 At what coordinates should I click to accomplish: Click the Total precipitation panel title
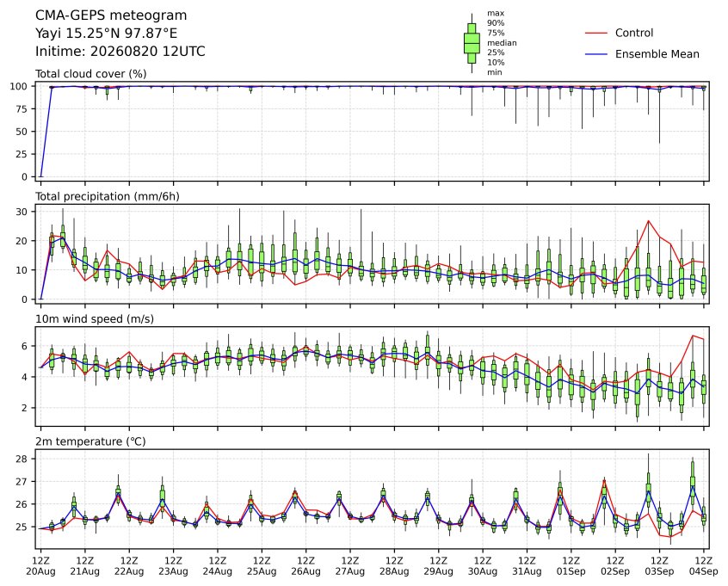[108, 196]
